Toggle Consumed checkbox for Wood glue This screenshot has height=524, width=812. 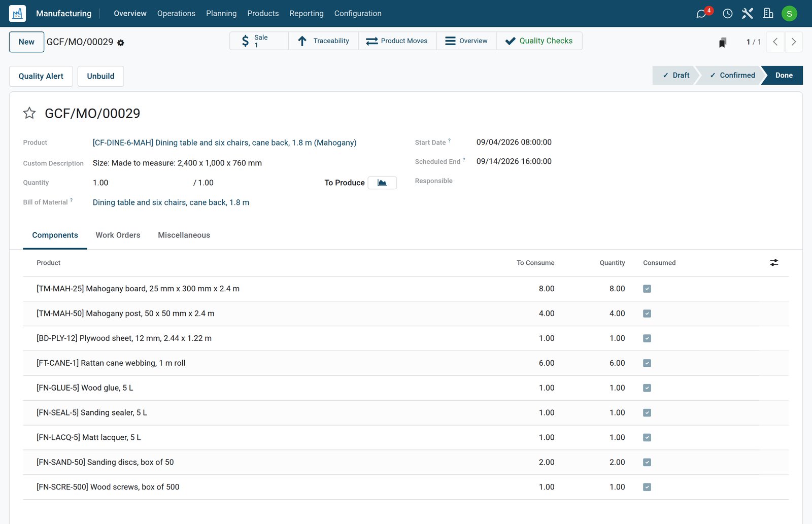pos(647,388)
